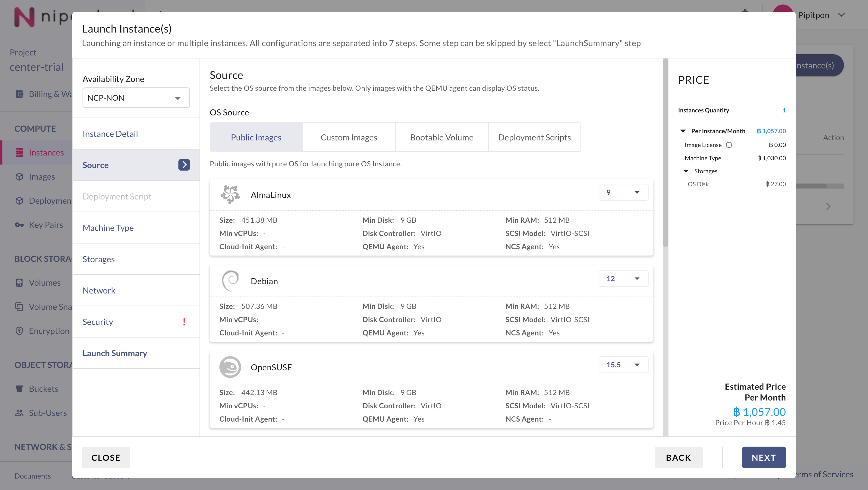Jump to the Launch Summary step
The width and height of the screenshot is (868, 490).
click(x=136, y=353)
